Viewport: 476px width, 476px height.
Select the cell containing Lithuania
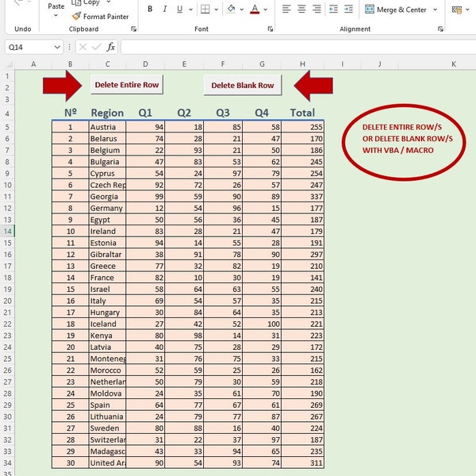[x=107, y=416]
